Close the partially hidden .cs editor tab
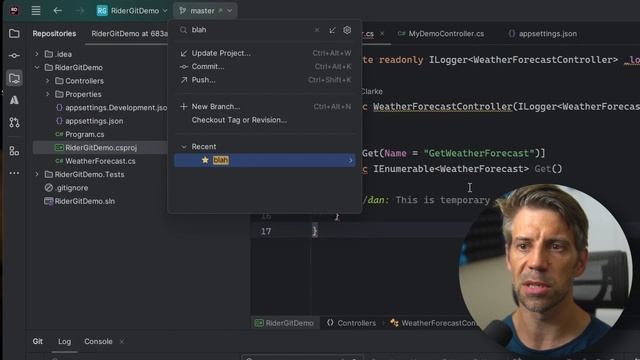This screenshot has width=640, height=360. pyautogui.click(x=382, y=34)
